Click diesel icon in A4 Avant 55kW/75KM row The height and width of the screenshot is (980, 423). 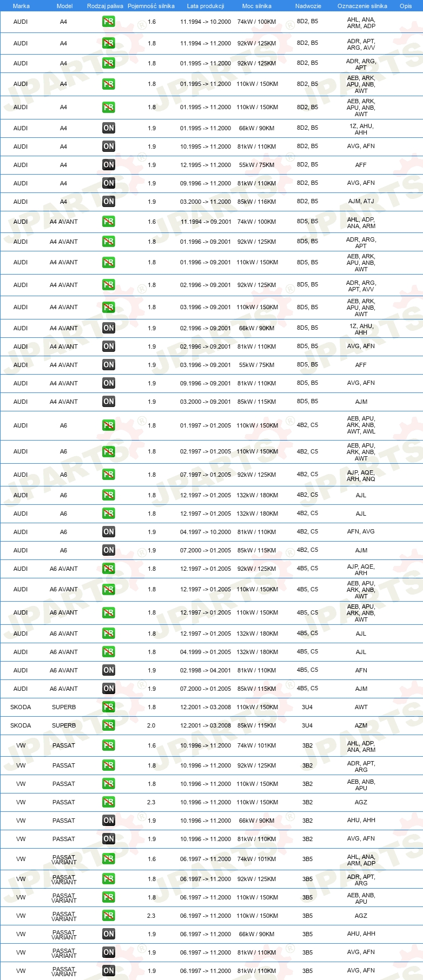109,365
